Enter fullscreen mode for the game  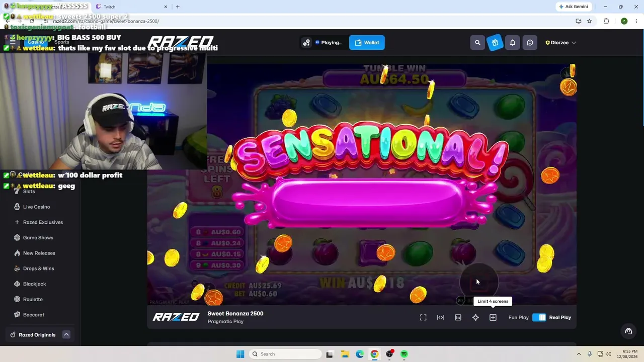pyautogui.click(x=423, y=317)
